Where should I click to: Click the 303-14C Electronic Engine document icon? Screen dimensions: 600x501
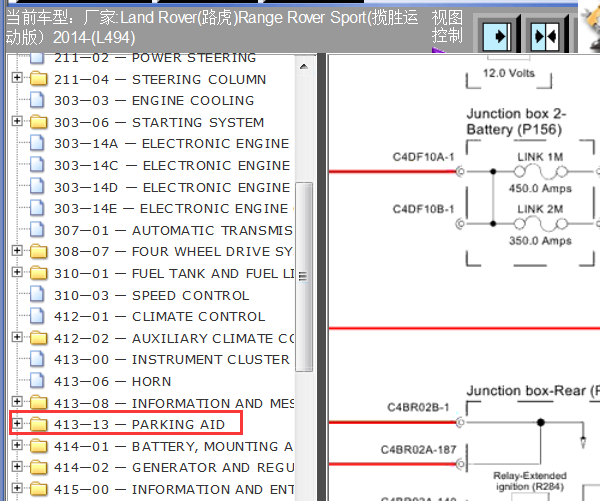click(x=37, y=165)
